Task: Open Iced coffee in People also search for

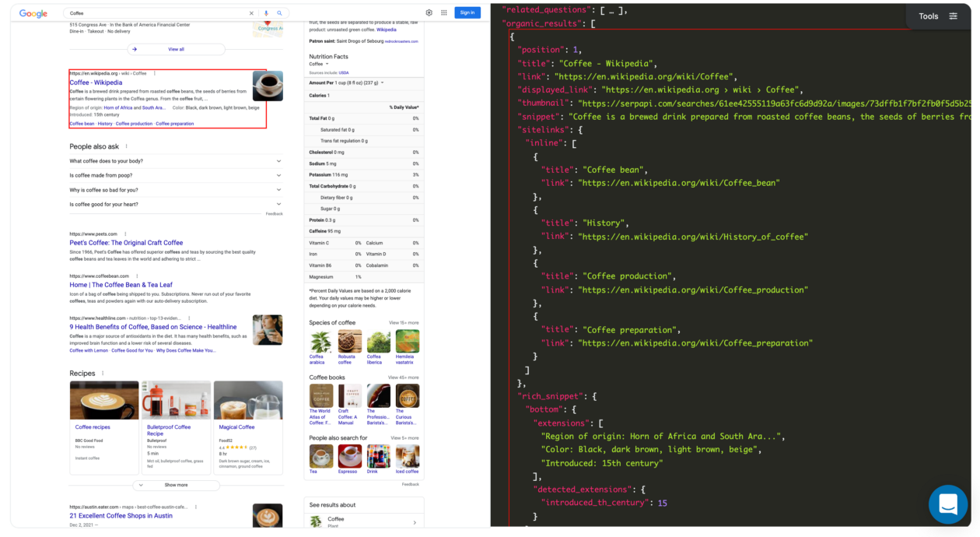Action: click(408, 459)
